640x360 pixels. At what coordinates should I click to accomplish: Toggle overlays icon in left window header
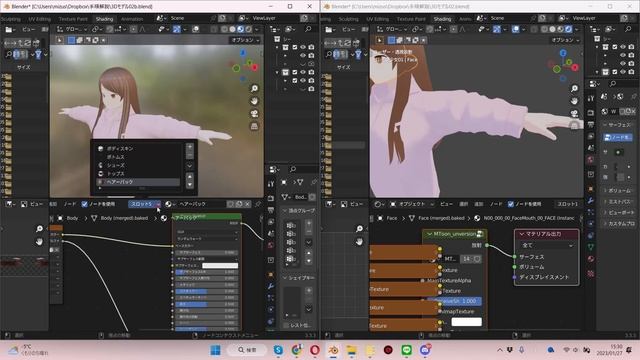point(196,29)
